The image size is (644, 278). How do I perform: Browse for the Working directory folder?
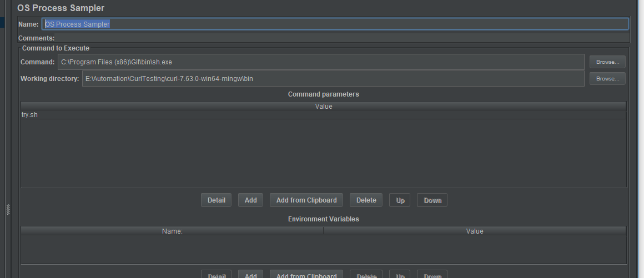coord(607,79)
